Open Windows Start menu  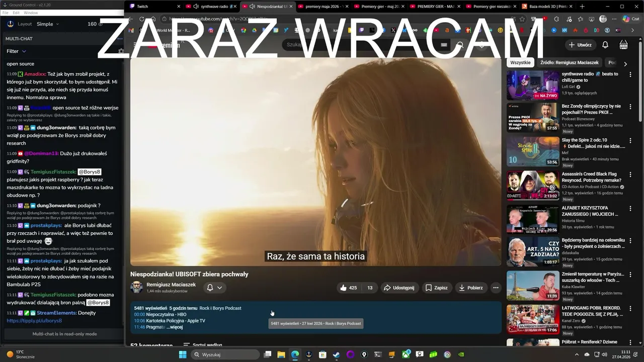(183, 354)
